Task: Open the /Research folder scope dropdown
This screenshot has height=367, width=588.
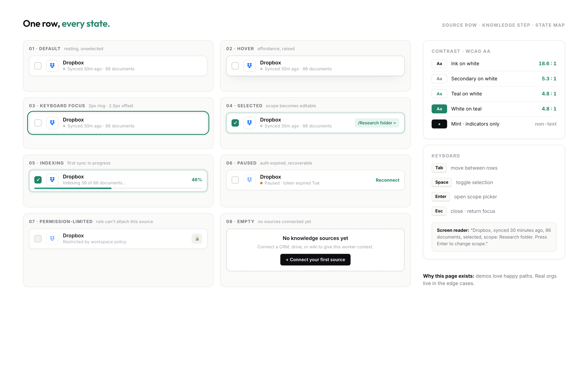Action: (377, 123)
